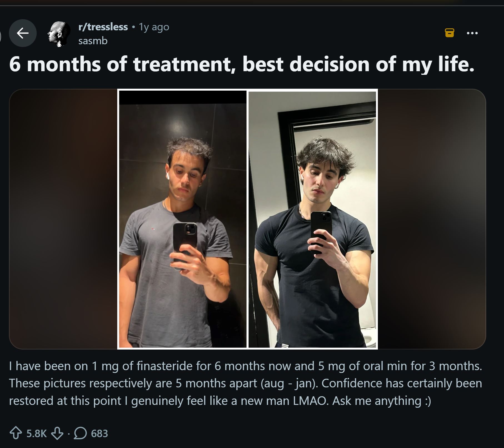Click the 683 comments count
This screenshot has width=504, height=448.
click(x=99, y=434)
